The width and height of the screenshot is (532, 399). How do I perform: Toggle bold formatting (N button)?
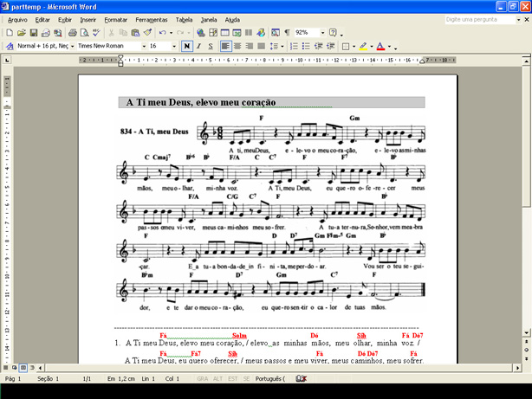click(187, 46)
